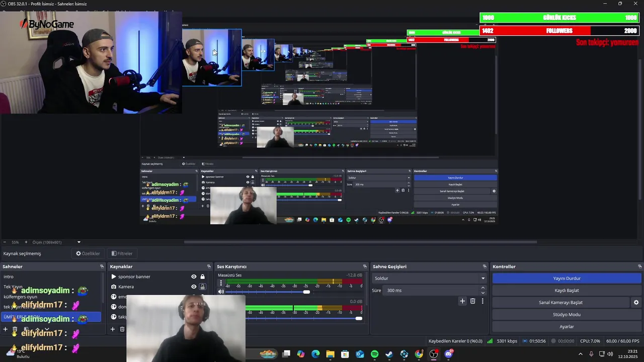Click the 60.00 / 60.00 FPS status text
Screen dimensions: 644x362
pyautogui.click(x=622, y=341)
